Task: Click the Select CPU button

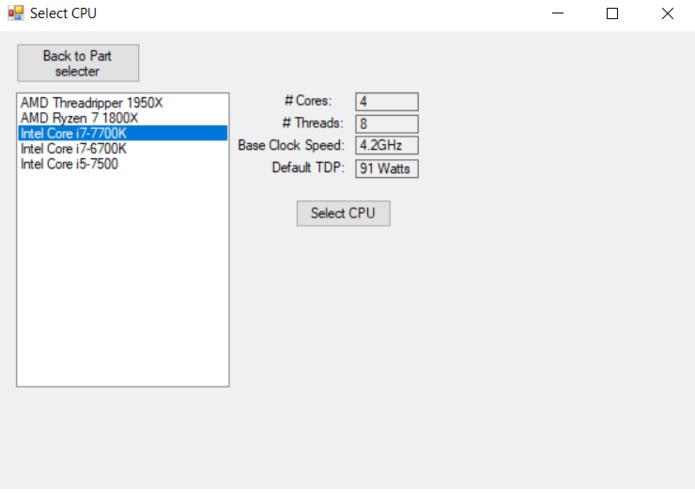Action: (344, 213)
